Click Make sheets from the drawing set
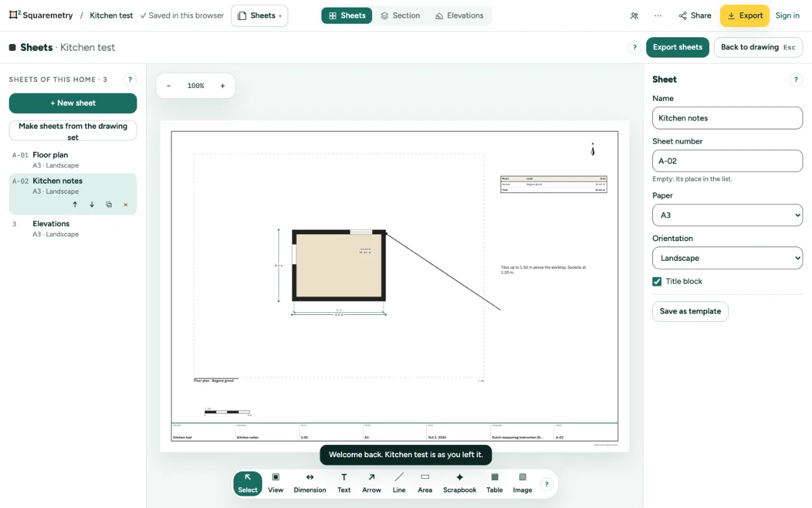812x508 pixels. tap(72, 131)
